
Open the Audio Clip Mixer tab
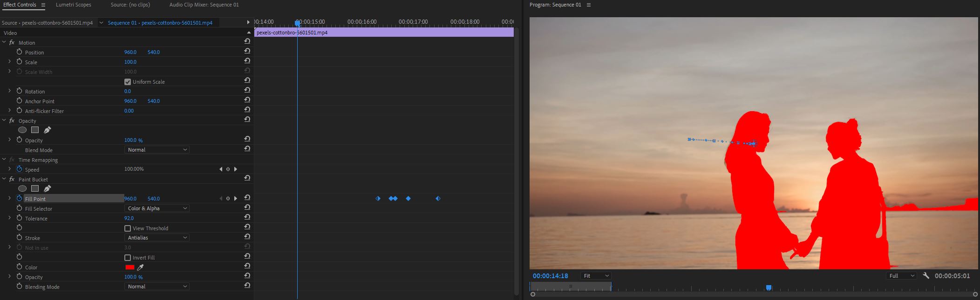204,5
